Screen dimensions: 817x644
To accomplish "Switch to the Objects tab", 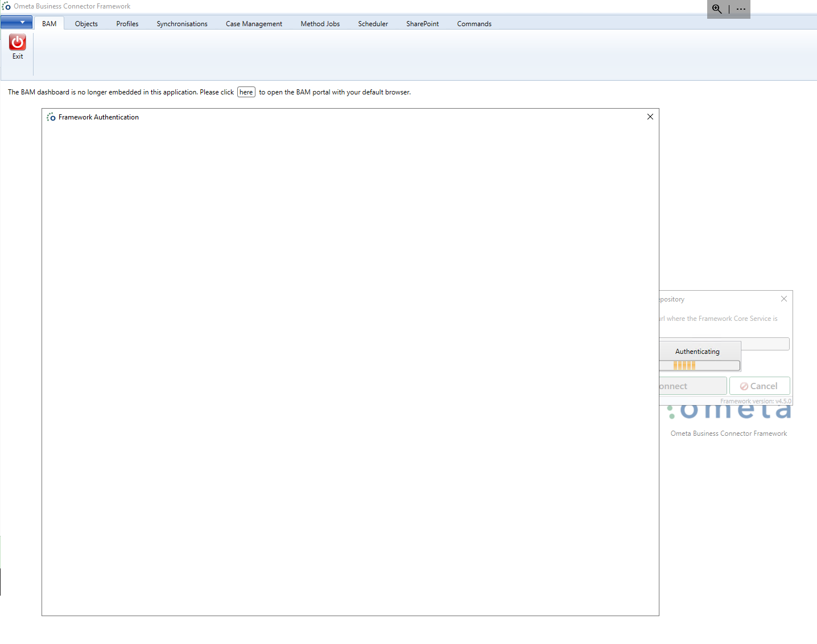I will click(x=86, y=23).
